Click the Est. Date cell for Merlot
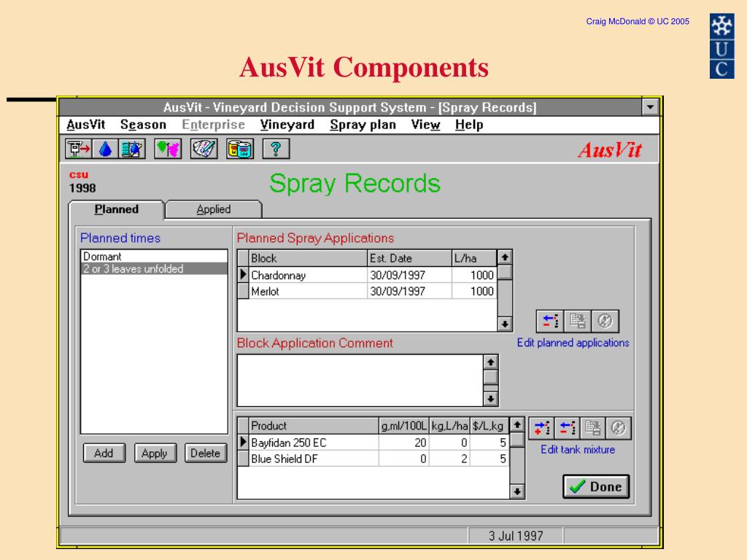The image size is (747, 560). [x=409, y=291]
